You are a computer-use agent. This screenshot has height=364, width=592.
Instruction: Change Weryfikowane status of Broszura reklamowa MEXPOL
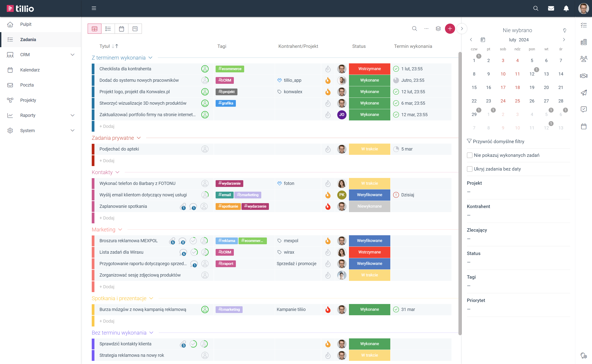pos(369,241)
